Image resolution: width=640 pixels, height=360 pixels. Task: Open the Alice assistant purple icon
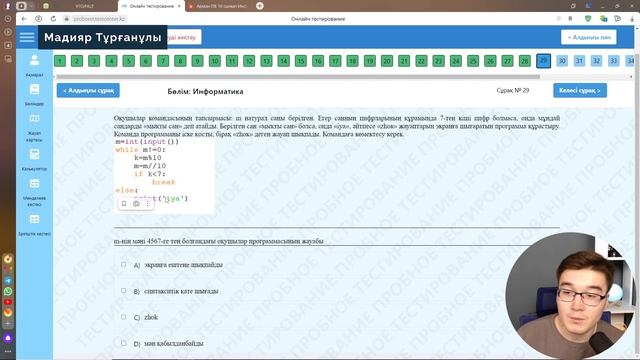(8, 338)
